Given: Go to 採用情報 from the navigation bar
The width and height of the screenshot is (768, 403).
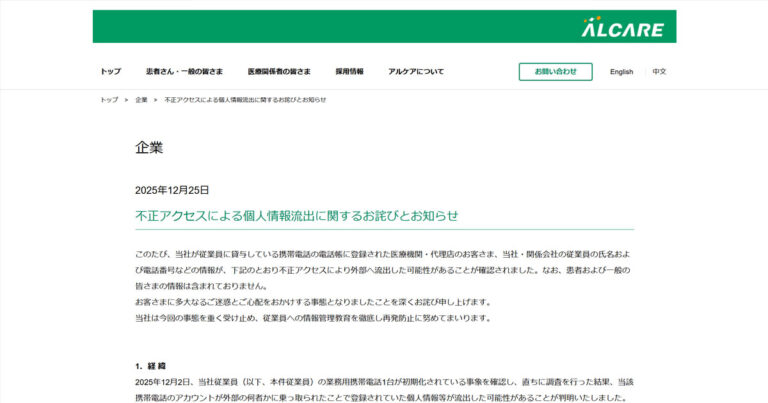Looking at the screenshot, I should (x=349, y=72).
